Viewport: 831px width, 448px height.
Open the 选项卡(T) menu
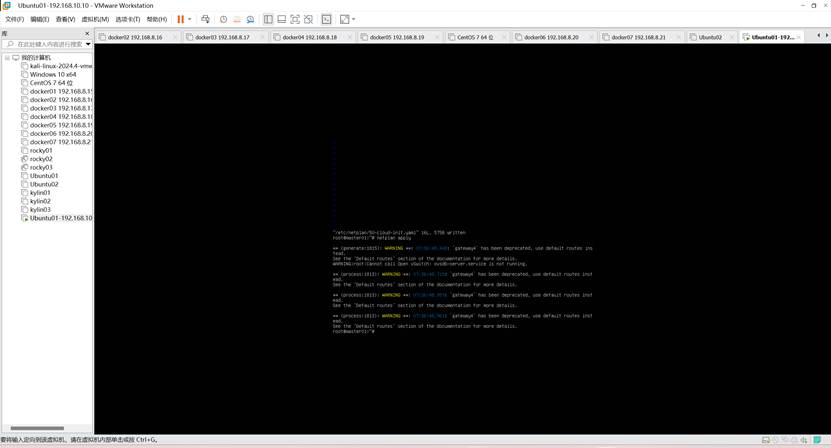(128, 19)
